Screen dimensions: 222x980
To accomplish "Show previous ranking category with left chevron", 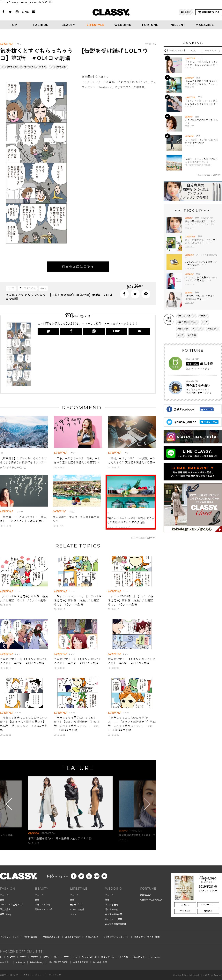I will 165,51.
